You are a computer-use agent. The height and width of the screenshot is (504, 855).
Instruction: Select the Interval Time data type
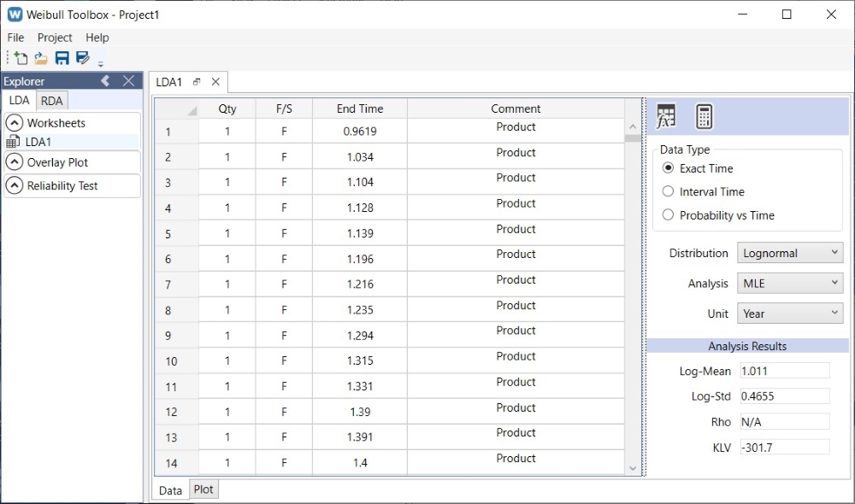click(x=669, y=191)
